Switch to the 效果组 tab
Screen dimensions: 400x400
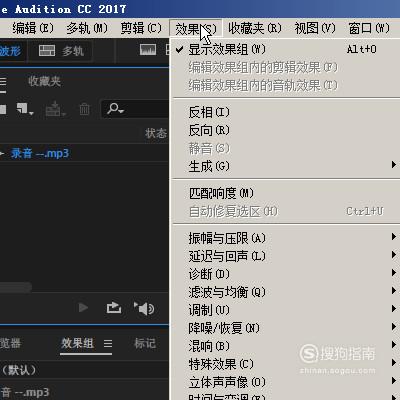click(77, 343)
